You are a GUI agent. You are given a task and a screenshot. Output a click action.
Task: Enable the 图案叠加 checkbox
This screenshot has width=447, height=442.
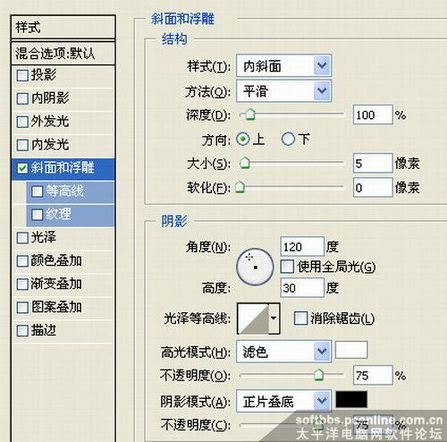[22, 307]
